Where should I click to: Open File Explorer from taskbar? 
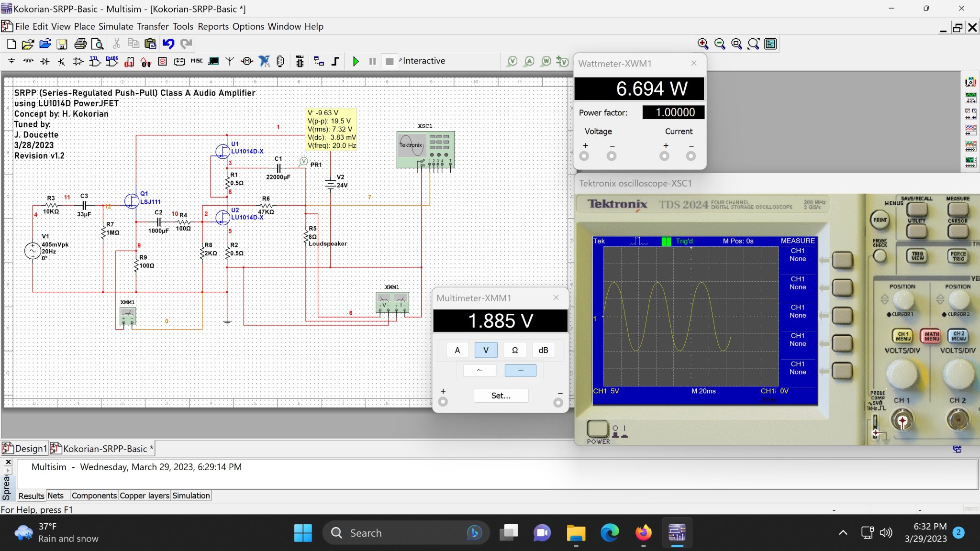[576, 533]
